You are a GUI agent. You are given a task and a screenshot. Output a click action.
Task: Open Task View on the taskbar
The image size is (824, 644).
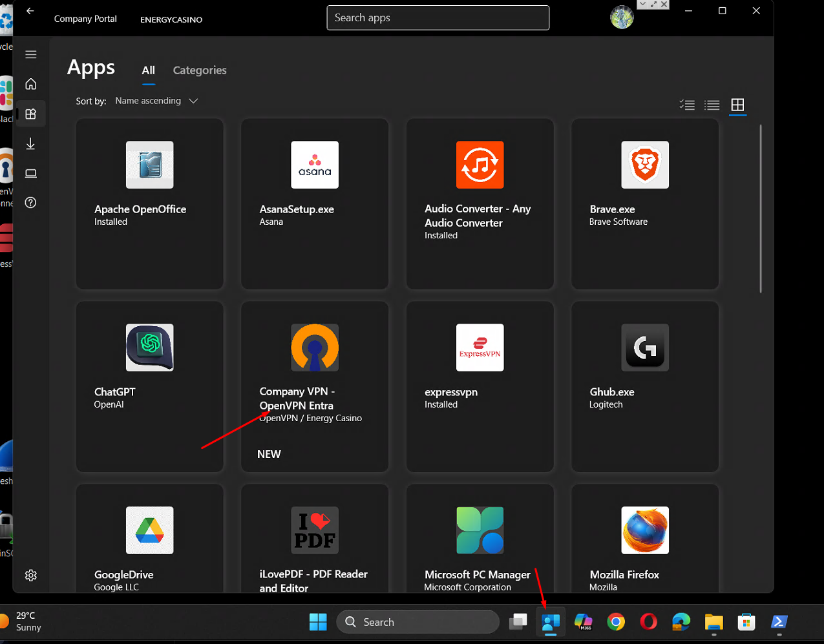[x=518, y=622]
